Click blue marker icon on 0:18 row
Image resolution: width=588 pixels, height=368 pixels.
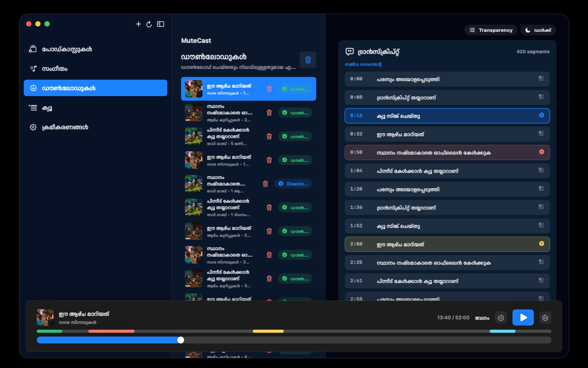[x=542, y=115]
